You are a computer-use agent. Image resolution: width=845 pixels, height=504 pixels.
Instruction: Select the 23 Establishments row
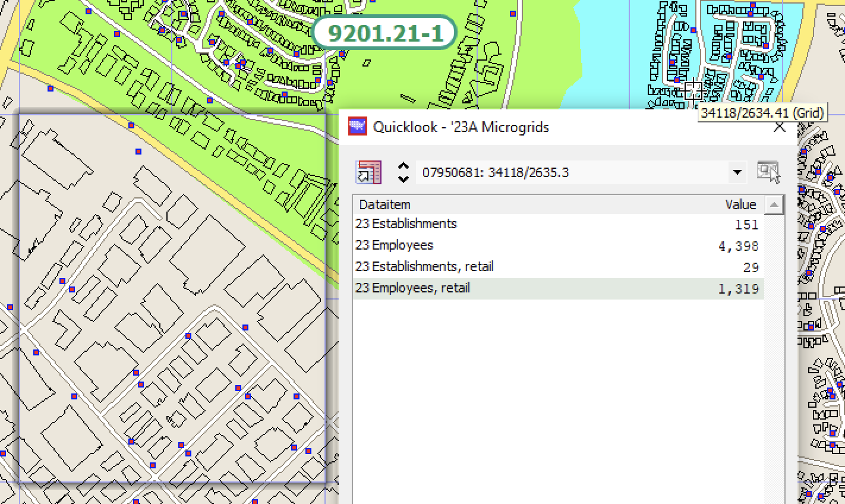click(x=557, y=224)
